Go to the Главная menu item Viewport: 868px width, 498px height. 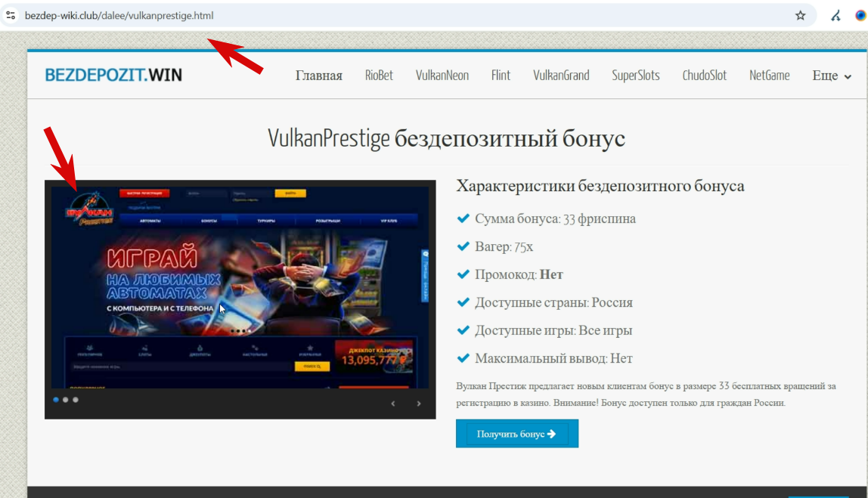point(319,76)
